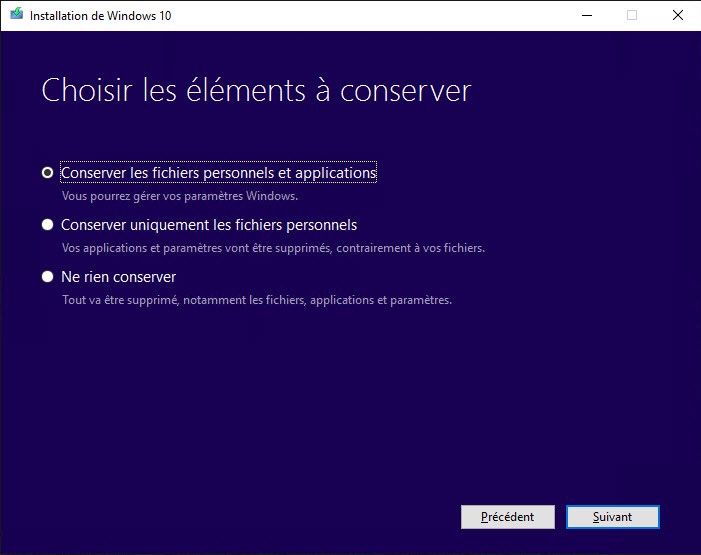Close the Installation de Windows 10 window
Image resolution: width=701 pixels, height=555 pixels.
tap(678, 16)
